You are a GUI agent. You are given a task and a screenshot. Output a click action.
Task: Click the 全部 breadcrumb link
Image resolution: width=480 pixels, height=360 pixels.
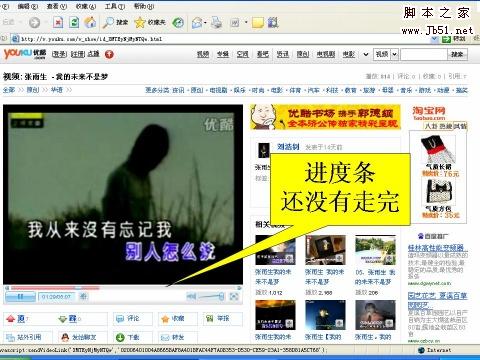[x=9, y=90]
